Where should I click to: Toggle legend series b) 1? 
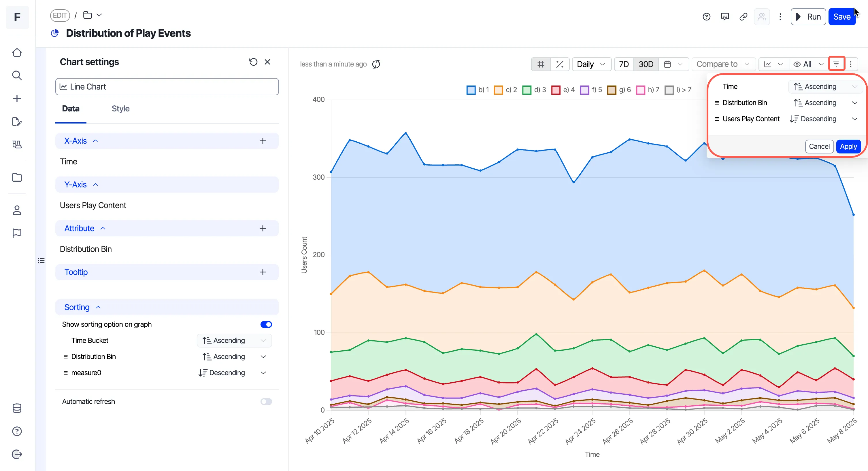coord(478,90)
